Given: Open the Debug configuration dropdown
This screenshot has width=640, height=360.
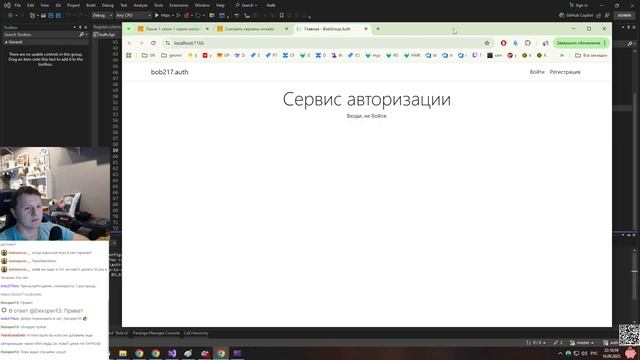Looking at the screenshot, I should pyautogui.click(x=102, y=16).
